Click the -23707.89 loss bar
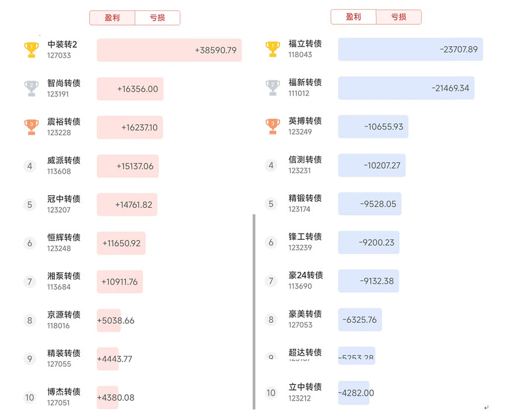Screen dimensions: 507x420 pos(410,50)
